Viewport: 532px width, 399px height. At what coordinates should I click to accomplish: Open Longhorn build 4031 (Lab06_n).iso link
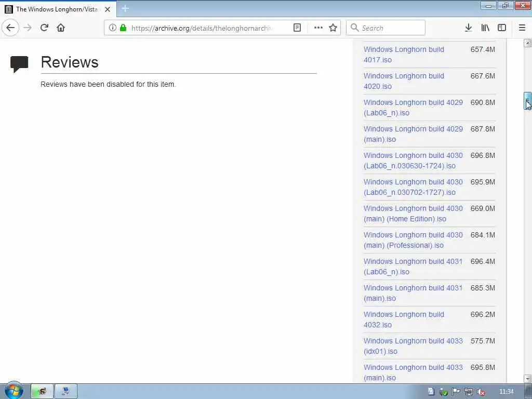pos(413,266)
